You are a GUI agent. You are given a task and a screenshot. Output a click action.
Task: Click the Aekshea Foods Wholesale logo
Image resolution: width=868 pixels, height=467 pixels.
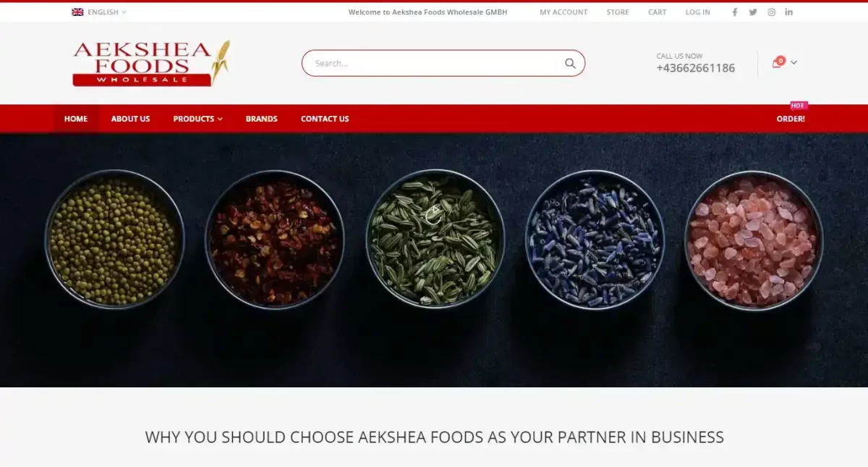(151, 63)
